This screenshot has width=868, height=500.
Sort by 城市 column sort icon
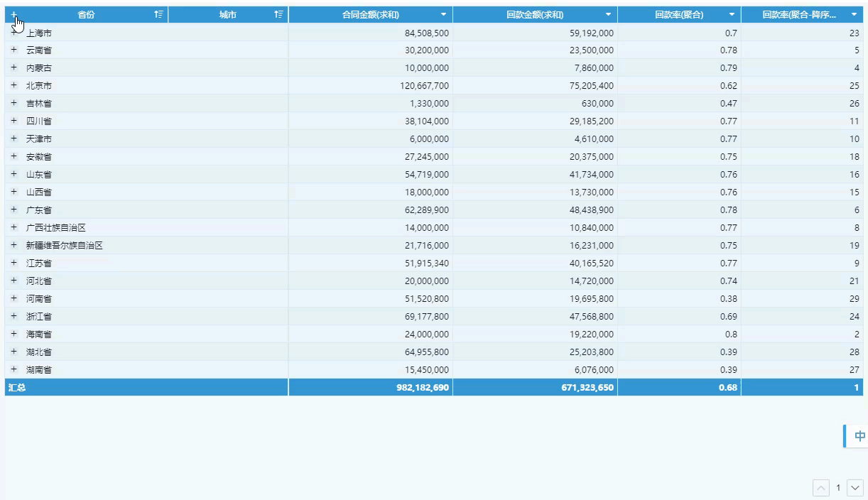coord(279,14)
